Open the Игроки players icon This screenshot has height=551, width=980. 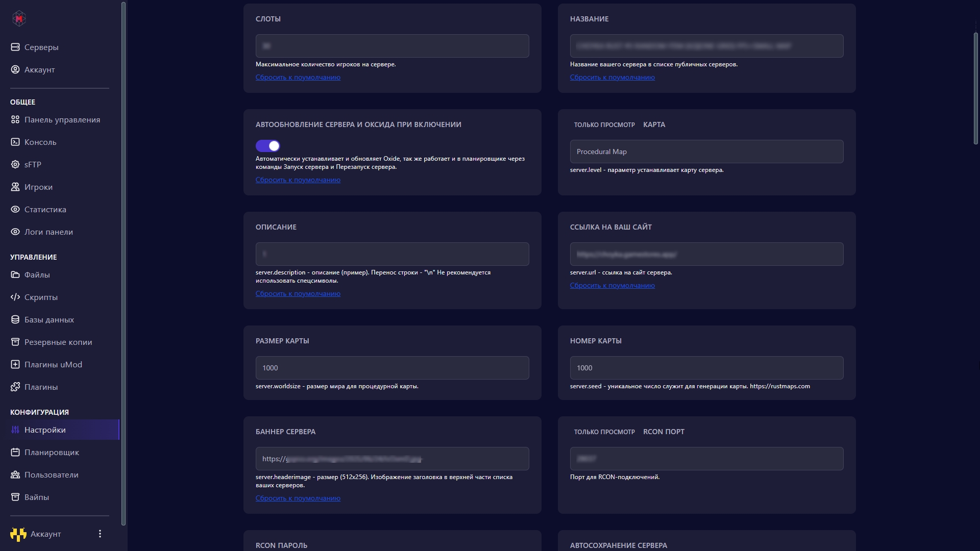pos(15,187)
